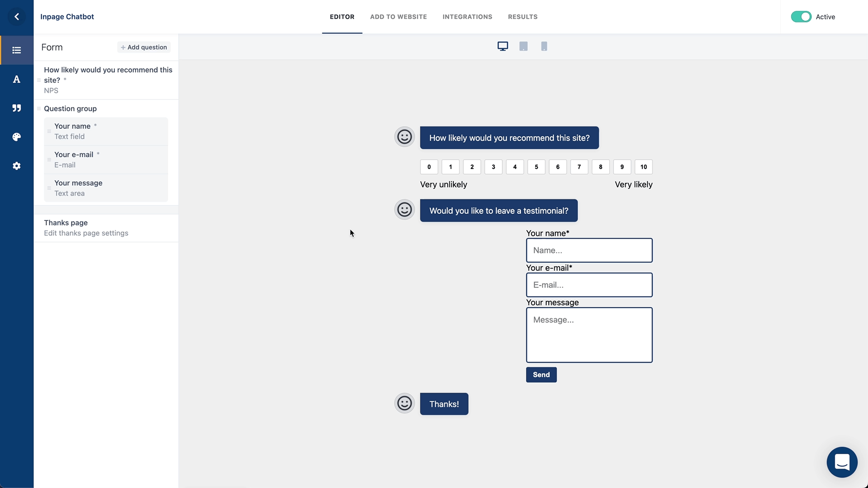Viewport: 868px width, 488px height.
Task: Grab drag handle of Your name field
Action: coord(49,131)
